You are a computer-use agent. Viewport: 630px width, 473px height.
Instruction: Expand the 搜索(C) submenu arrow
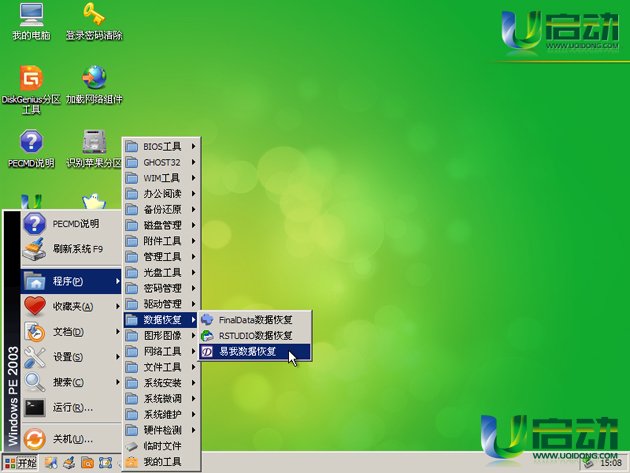pos(117,382)
